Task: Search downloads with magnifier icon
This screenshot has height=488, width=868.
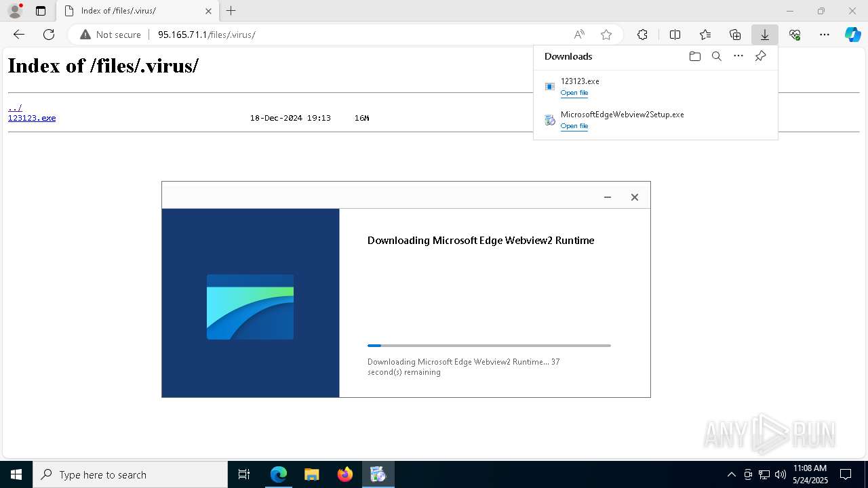Action: (x=716, y=56)
